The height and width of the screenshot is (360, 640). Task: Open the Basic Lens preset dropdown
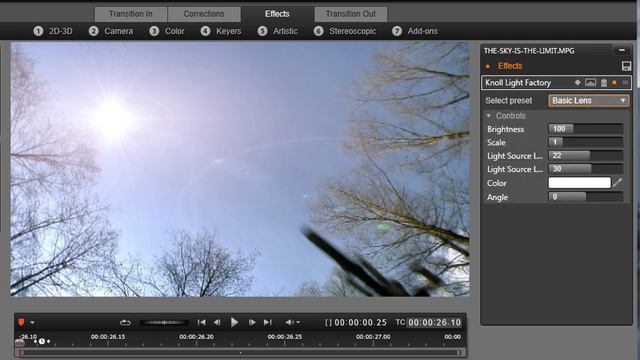(x=589, y=100)
